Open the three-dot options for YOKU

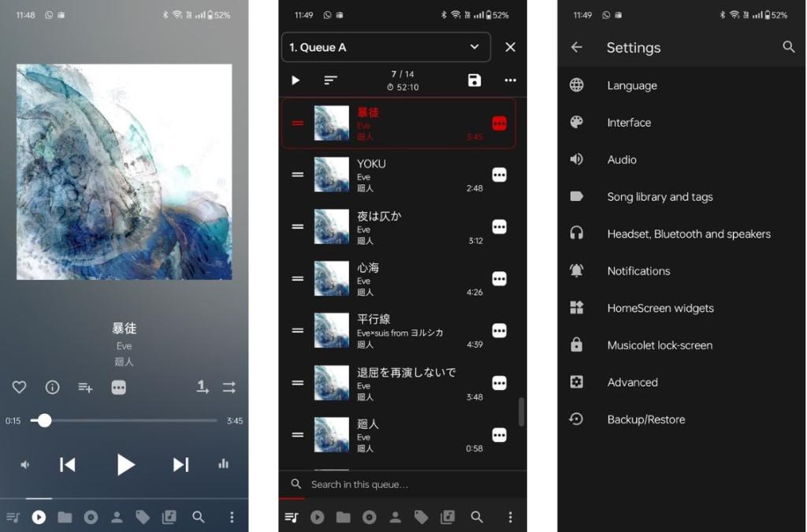pos(499,174)
